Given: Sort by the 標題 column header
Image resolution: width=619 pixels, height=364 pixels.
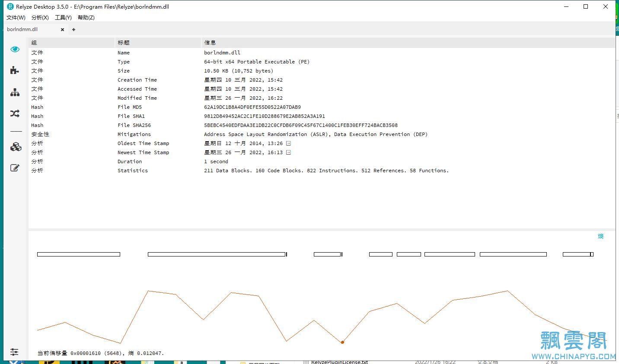Looking at the screenshot, I should (x=158, y=43).
